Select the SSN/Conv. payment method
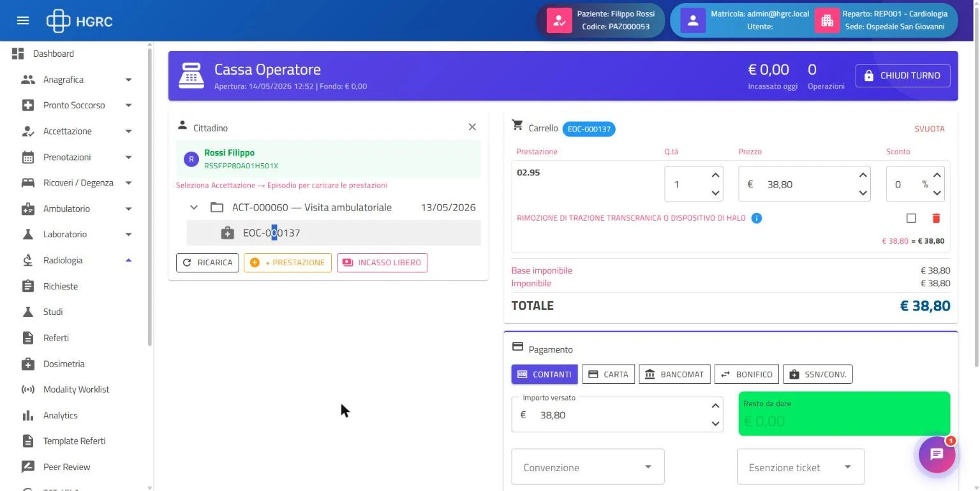 (x=818, y=374)
